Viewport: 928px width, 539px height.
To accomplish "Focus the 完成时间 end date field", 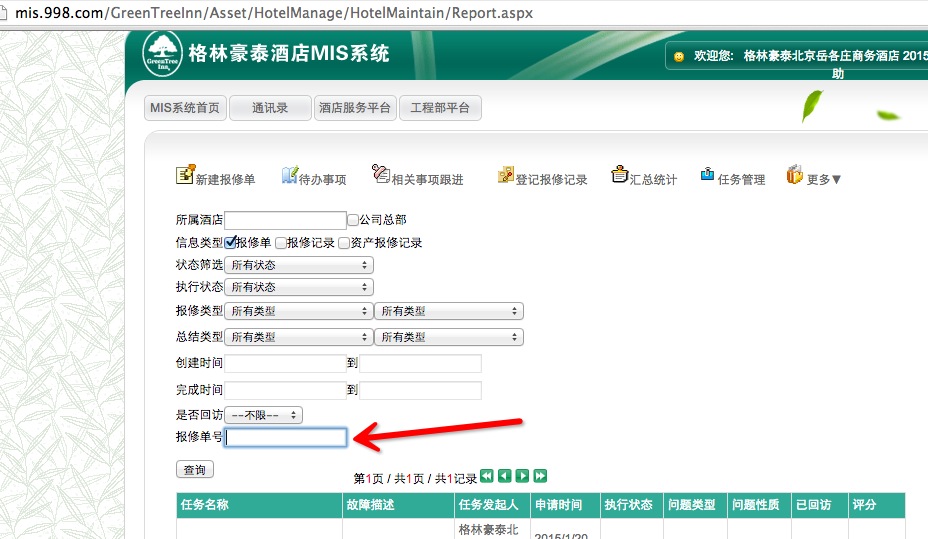I will 420,390.
